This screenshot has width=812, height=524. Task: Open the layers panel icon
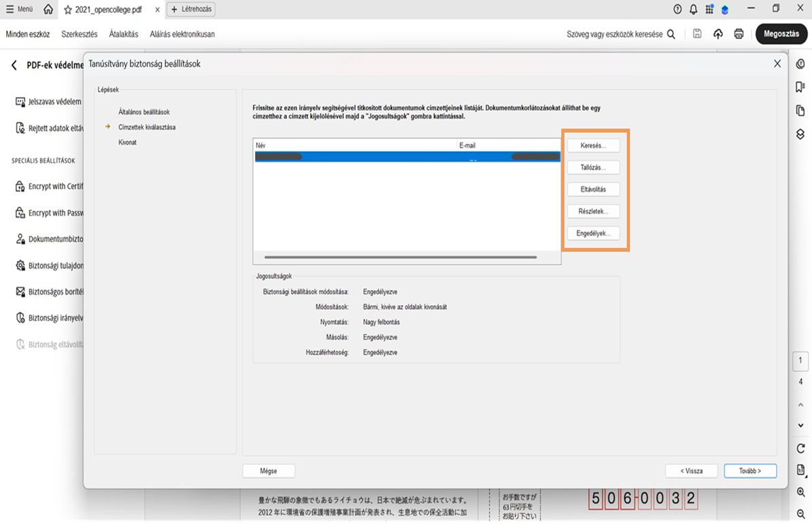tap(800, 134)
